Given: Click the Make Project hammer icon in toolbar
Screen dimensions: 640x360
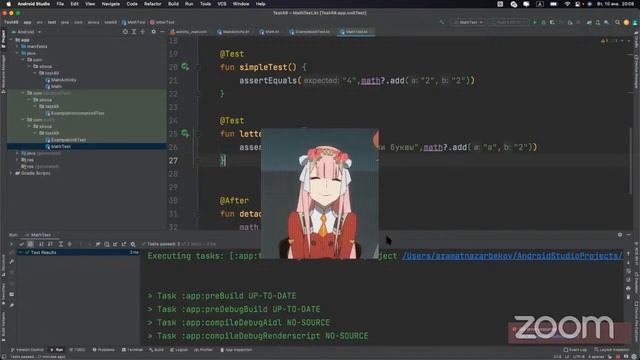Looking at the screenshot, I should click(442, 22).
